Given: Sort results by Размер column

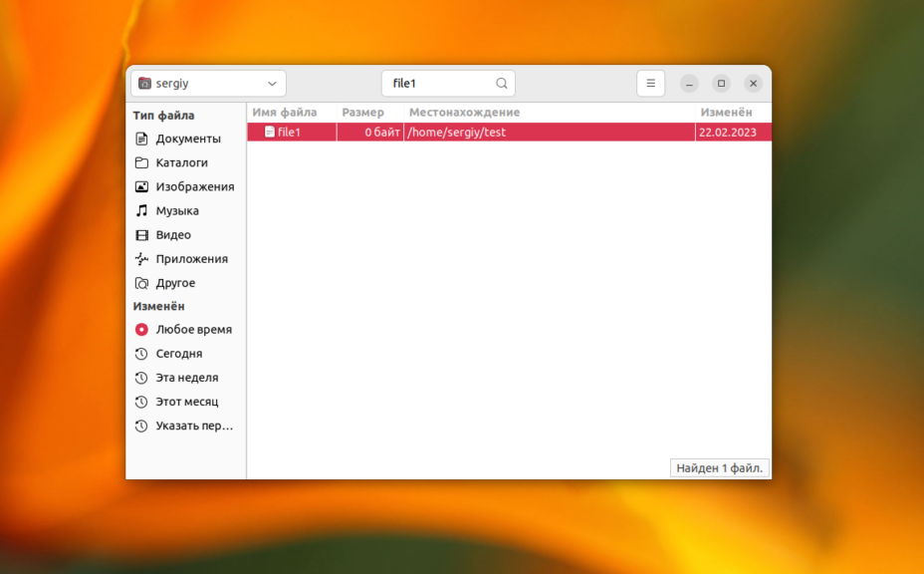Looking at the screenshot, I should click(362, 113).
